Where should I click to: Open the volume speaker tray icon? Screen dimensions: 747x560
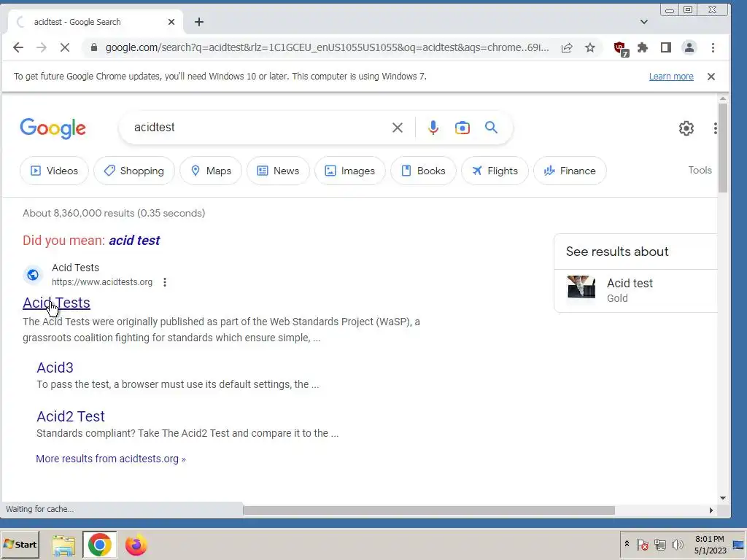pyautogui.click(x=677, y=544)
